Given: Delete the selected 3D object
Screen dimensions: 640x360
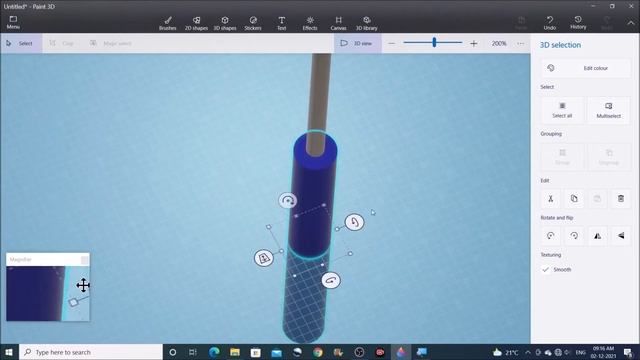Looking at the screenshot, I should [x=621, y=199].
